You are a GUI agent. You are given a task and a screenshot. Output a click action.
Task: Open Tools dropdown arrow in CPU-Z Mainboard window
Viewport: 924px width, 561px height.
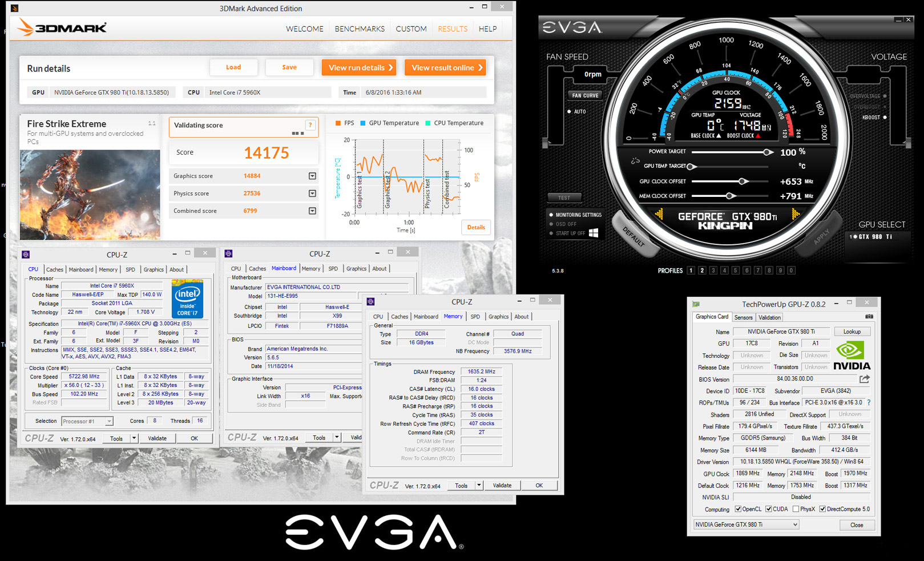[x=337, y=438]
